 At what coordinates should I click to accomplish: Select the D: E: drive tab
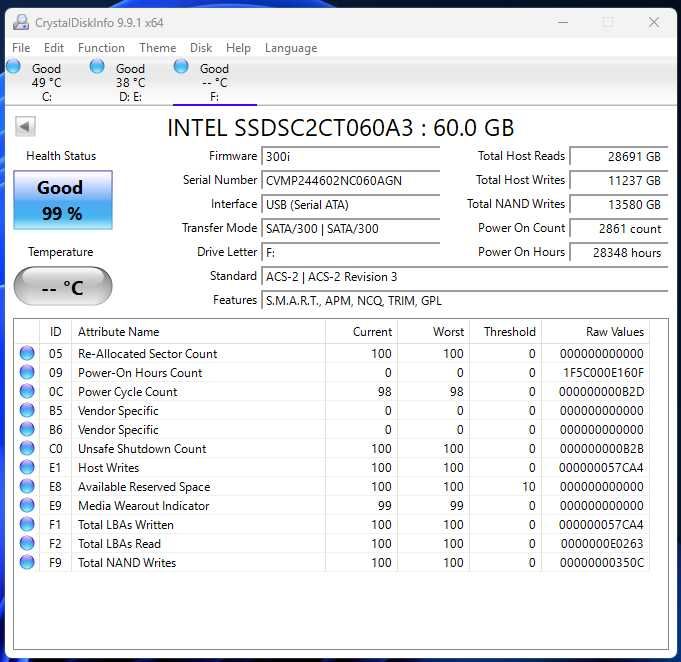[130, 83]
